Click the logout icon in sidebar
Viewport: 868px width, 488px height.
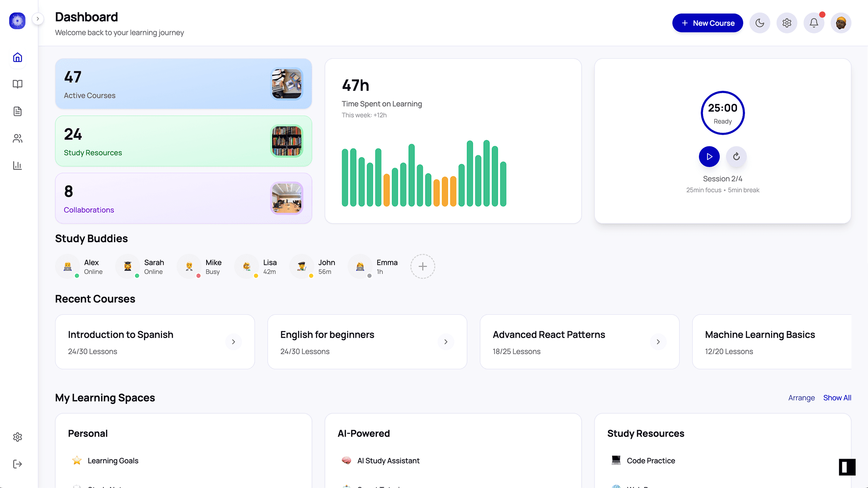[18, 464]
